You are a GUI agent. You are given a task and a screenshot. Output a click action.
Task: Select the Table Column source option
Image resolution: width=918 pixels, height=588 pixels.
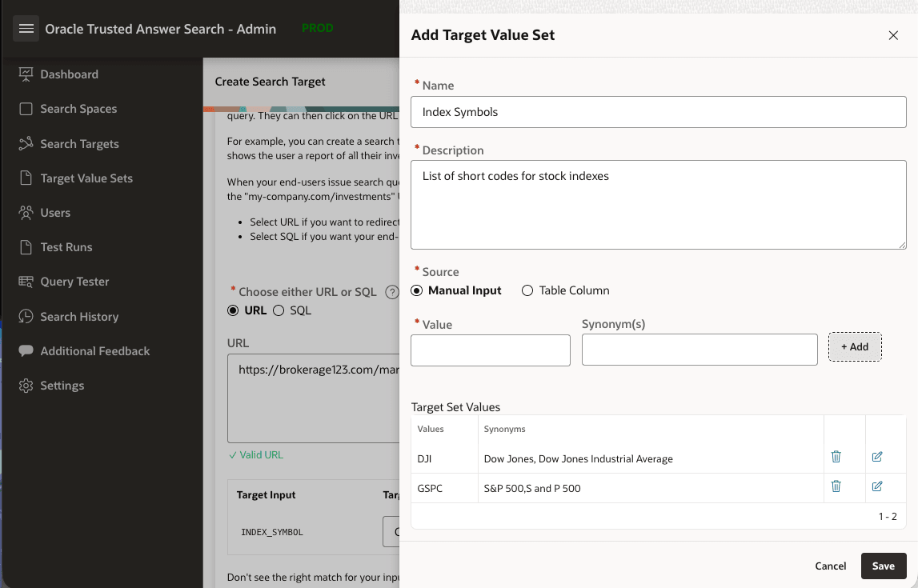(x=527, y=290)
